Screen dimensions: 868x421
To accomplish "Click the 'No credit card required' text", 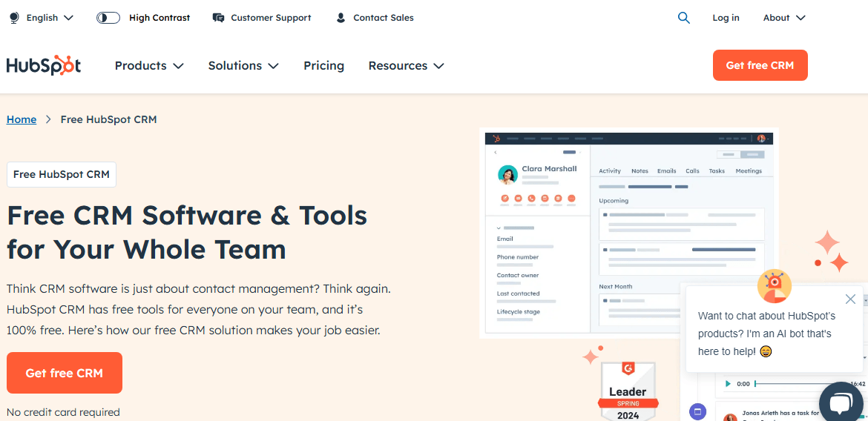I will coord(63,412).
